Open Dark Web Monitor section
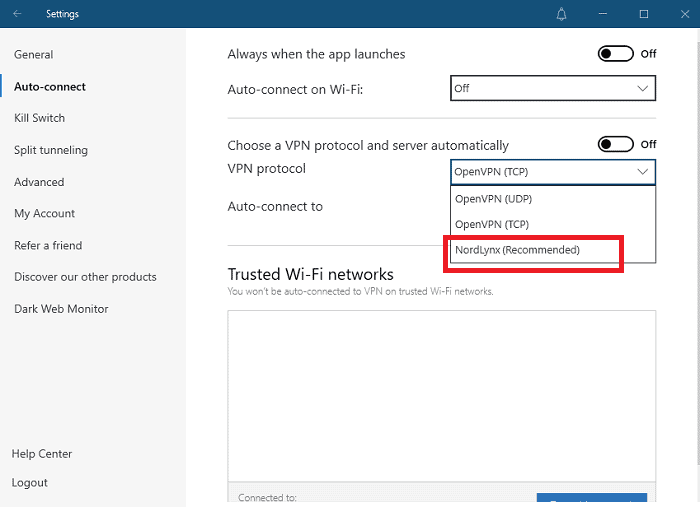Image resolution: width=700 pixels, height=507 pixels. tap(61, 309)
